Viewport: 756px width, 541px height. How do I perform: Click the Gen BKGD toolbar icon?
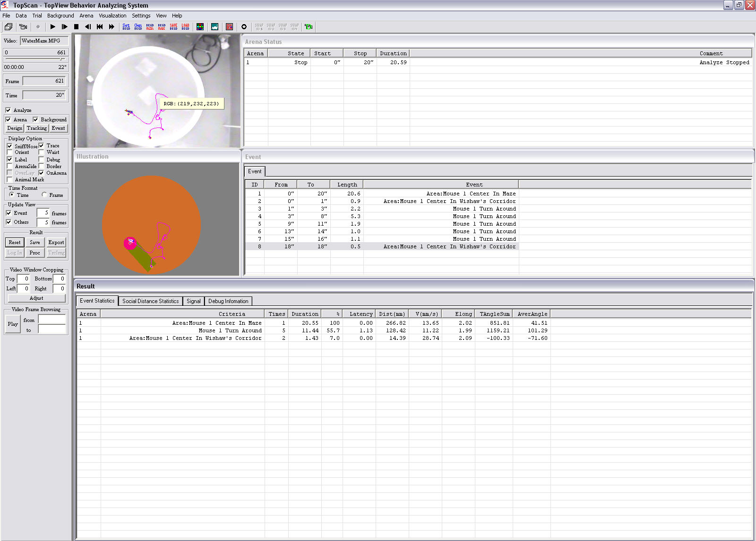138,27
